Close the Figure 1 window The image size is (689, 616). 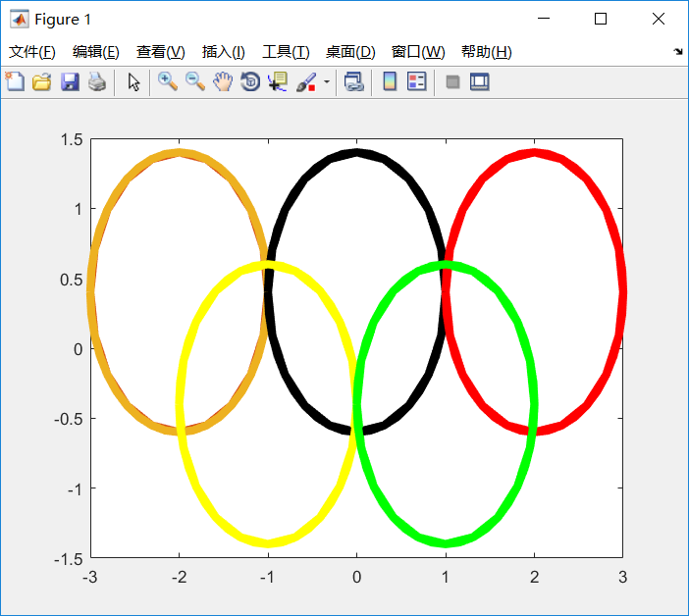tap(659, 19)
